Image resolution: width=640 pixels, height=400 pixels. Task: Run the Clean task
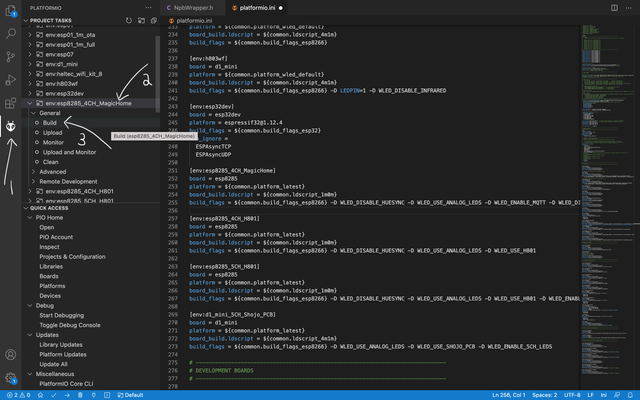point(51,162)
